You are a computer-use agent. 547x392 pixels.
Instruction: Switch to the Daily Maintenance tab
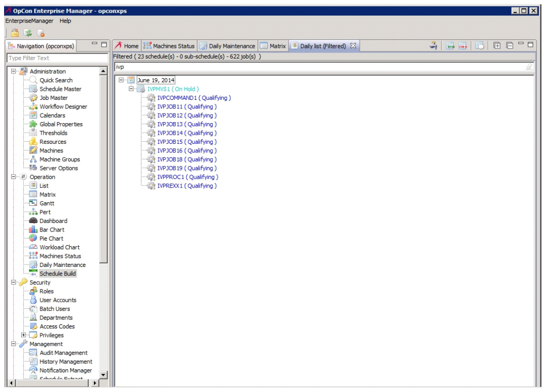(x=227, y=46)
